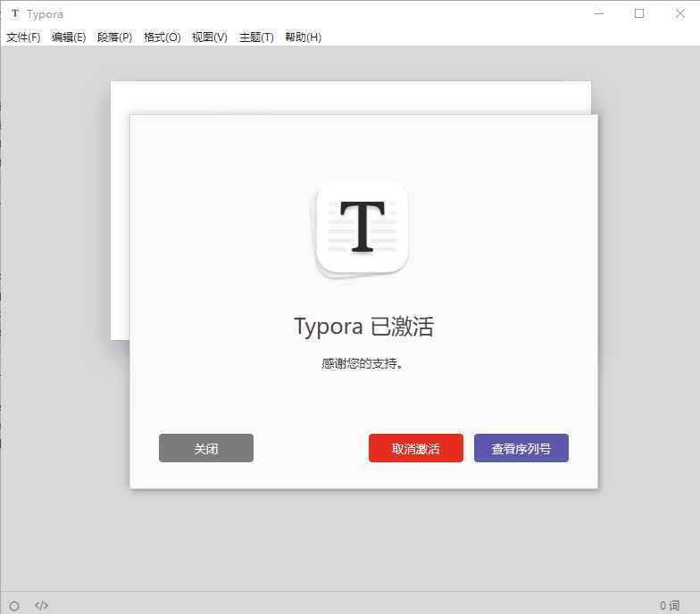Viewport: 700px width, 614px height.
Task: Open the 主题(T) menu
Action: coord(256,37)
